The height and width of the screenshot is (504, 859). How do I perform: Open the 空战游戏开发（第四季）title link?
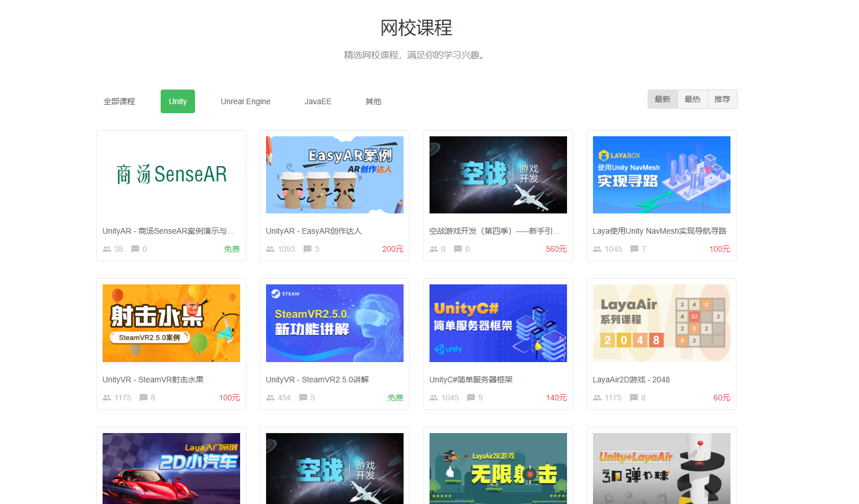point(495,231)
